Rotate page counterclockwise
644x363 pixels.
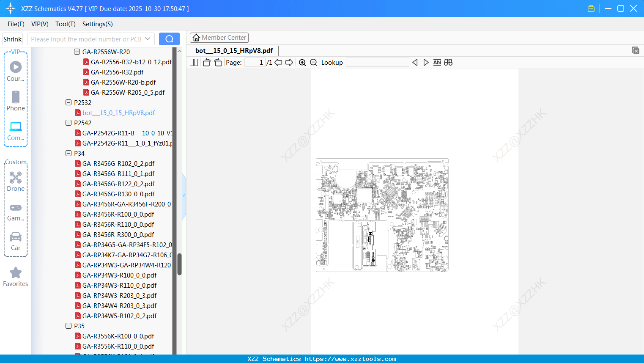pos(206,63)
